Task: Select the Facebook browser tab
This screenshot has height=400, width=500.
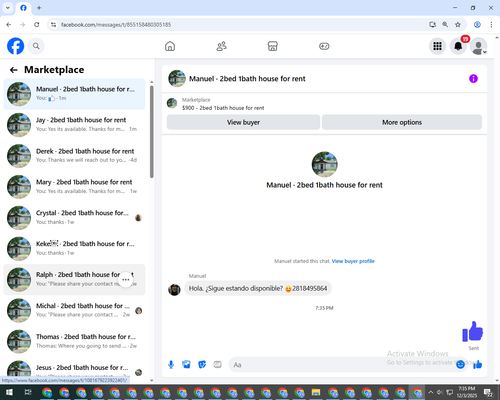Action: coord(23,8)
